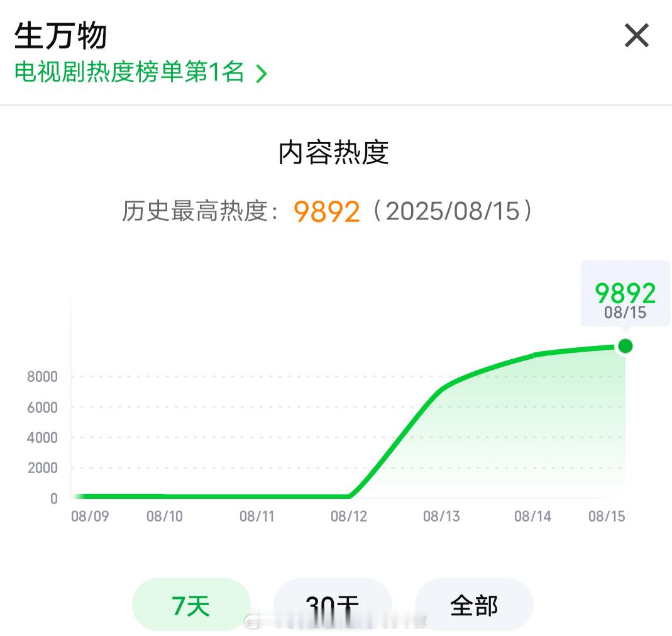Tap the 生万物 title
Screen dimensions: 672x636
60,36
